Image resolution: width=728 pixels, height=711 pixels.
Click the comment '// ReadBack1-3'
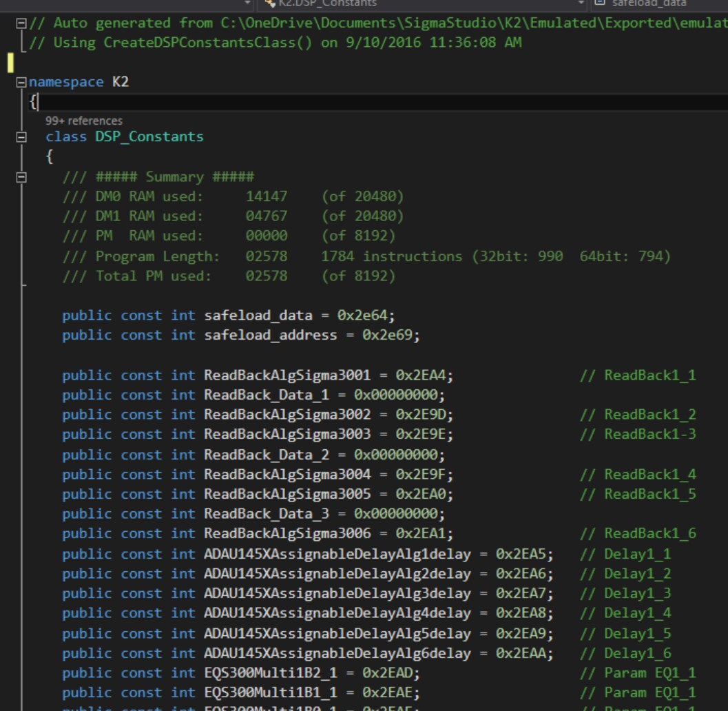[638, 434]
